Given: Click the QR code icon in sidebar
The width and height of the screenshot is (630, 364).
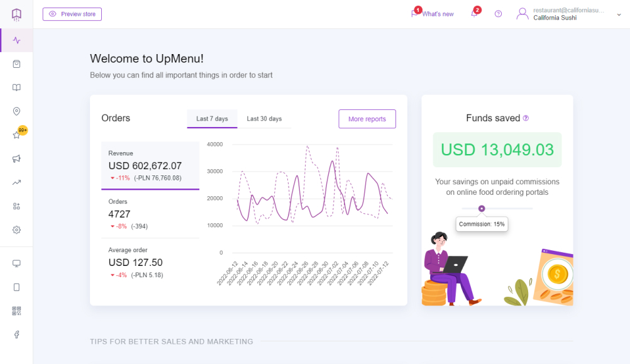Looking at the screenshot, I should click(x=16, y=311).
